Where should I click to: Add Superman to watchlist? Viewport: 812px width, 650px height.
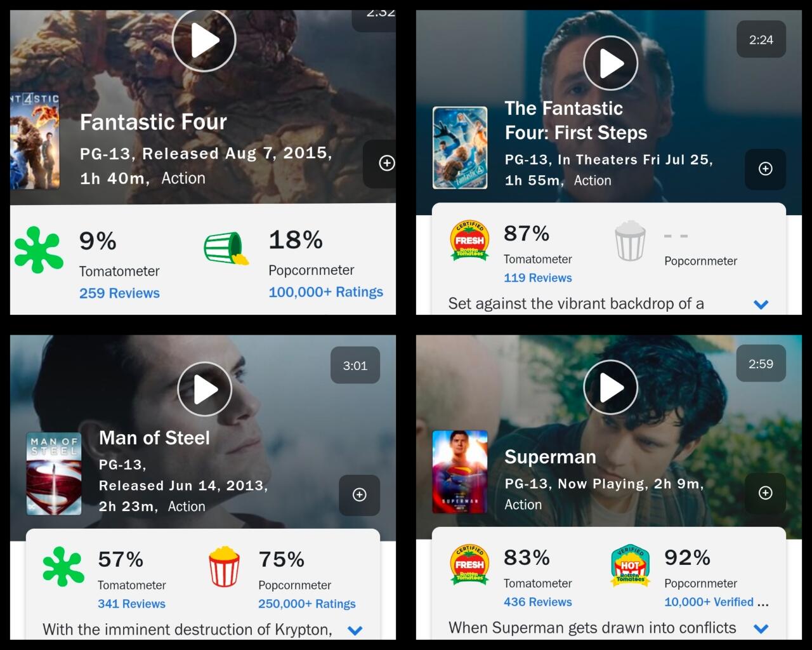pyautogui.click(x=765, y=493)
